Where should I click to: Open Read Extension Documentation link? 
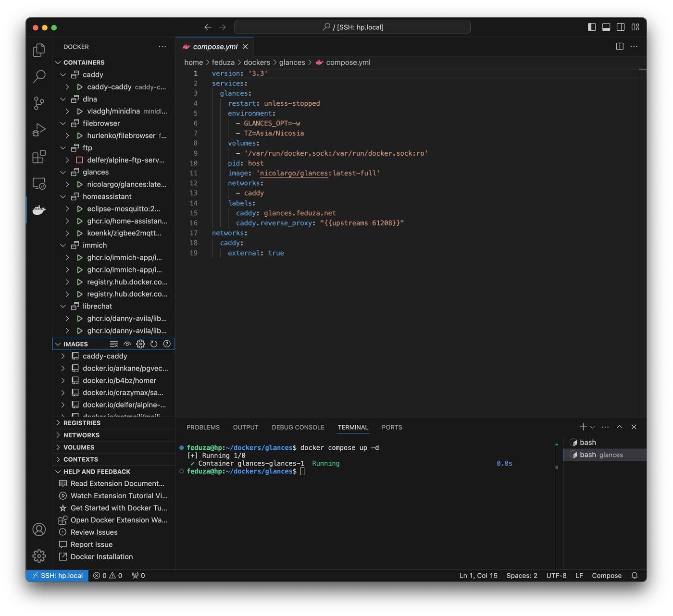tap(117, 483)
